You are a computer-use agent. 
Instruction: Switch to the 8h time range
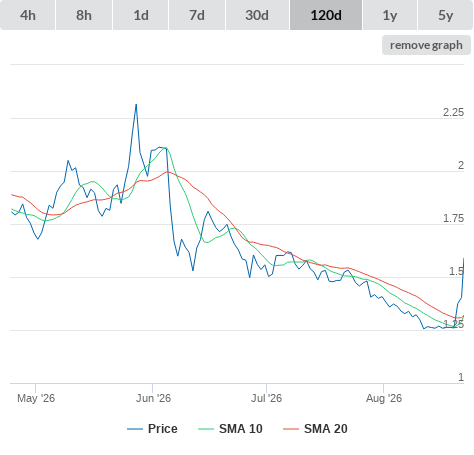(84, 15)
